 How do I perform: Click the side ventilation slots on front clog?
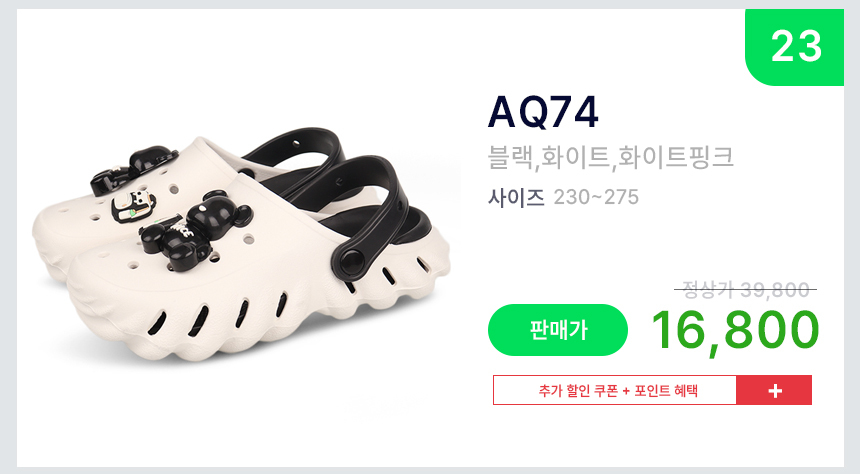click(219, 315)
